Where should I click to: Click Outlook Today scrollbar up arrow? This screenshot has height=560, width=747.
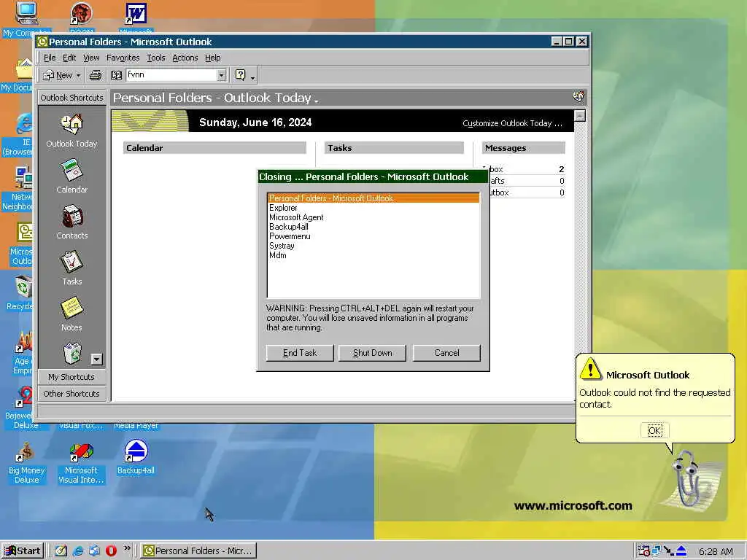[x=580, y=116]
